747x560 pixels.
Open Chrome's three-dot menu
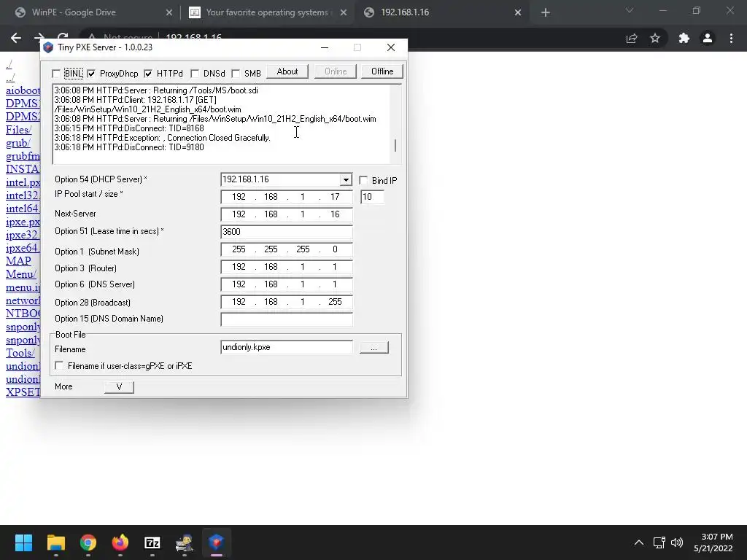point(731,38)
